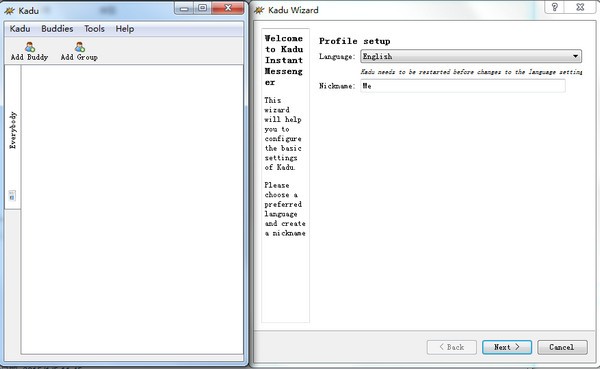Image resolution: width=600 pixels, height=369 pixels.
Task: Click the Next button in the wizard
Action: pyautogui.click(x=507, y=347)
